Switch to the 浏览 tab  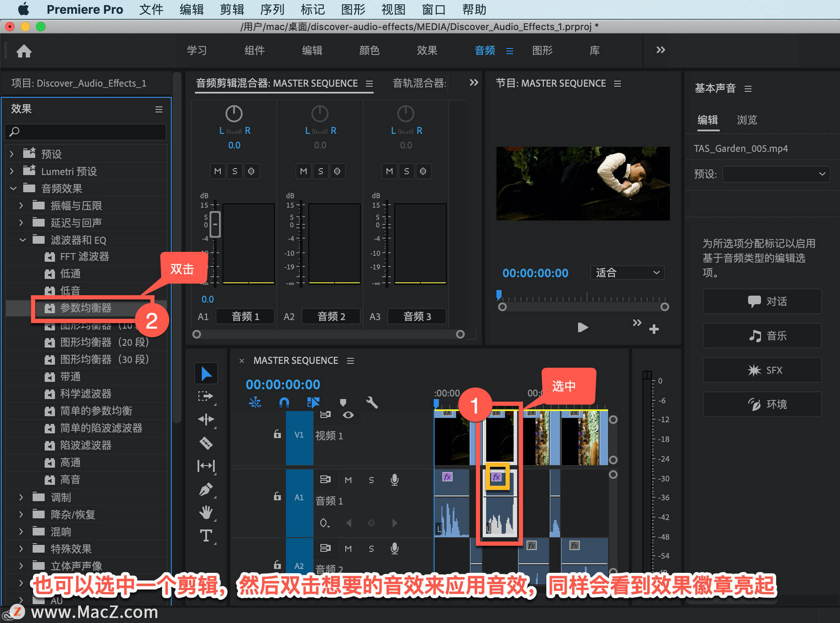click(x=747, y=120)
